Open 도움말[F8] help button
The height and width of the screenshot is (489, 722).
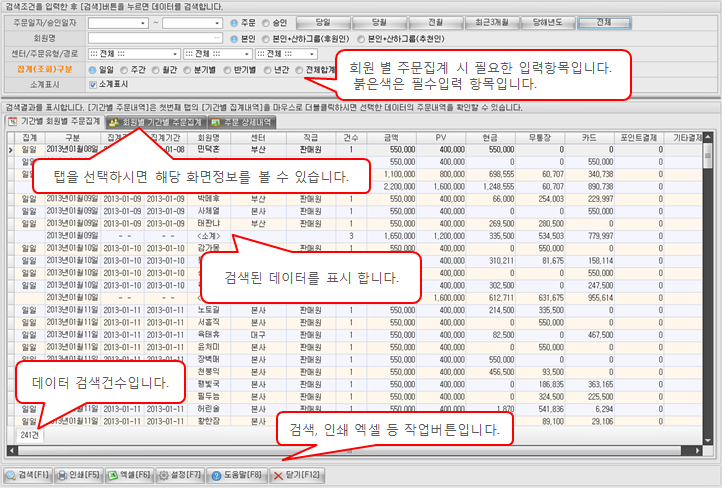point(237,475)
